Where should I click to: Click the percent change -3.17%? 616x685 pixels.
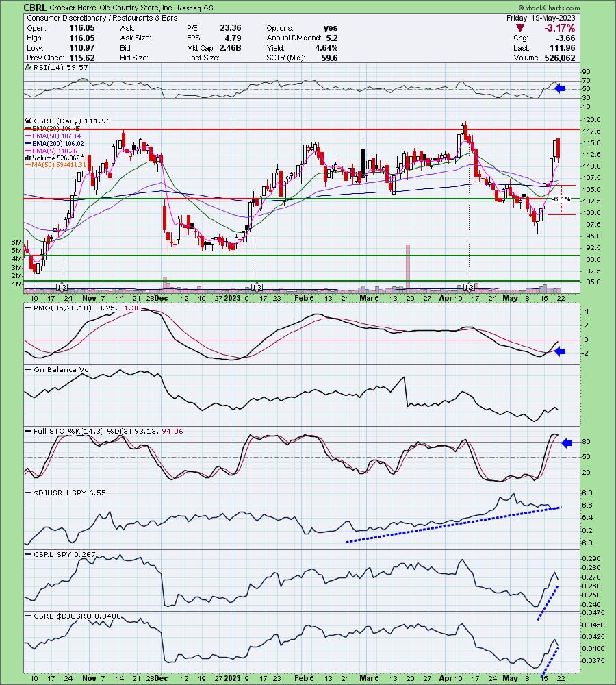[559, 28]
